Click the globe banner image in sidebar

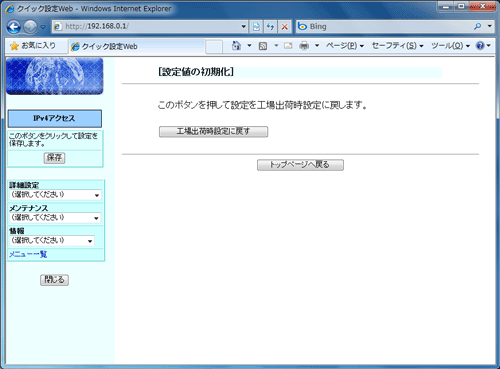pyautogui.click(x=55, y=76)
